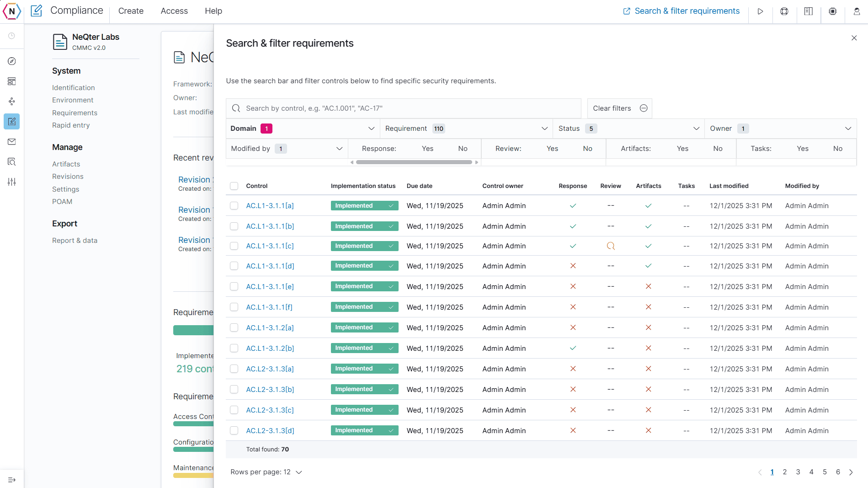The height and width of the screenshot is (488, 868).
Task: Open the AC.L1-3.1.2[b] control link
Action: coord(270,349)
